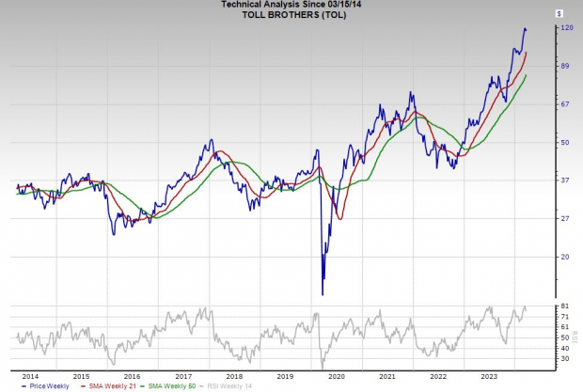Click the 50 price axis label
This screenshot has width=583, height=392.
pos(565,142)
